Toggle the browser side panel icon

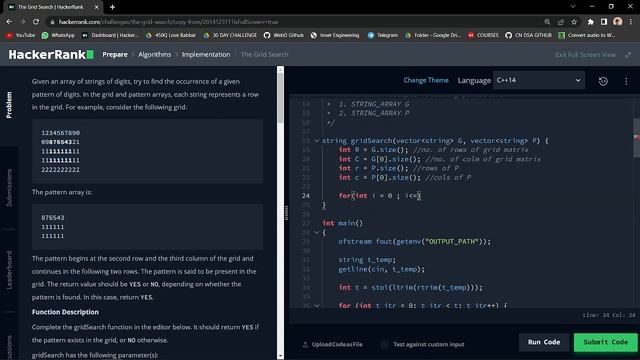[604, 22]
